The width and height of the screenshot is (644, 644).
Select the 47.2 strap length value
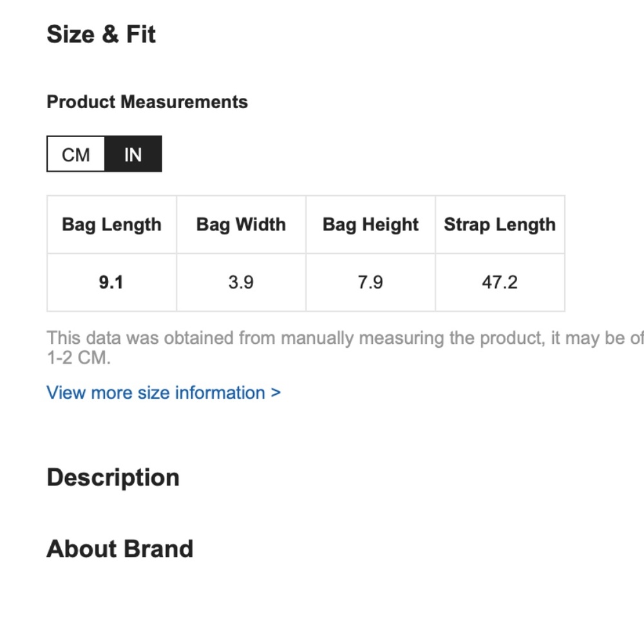(500, 283)
